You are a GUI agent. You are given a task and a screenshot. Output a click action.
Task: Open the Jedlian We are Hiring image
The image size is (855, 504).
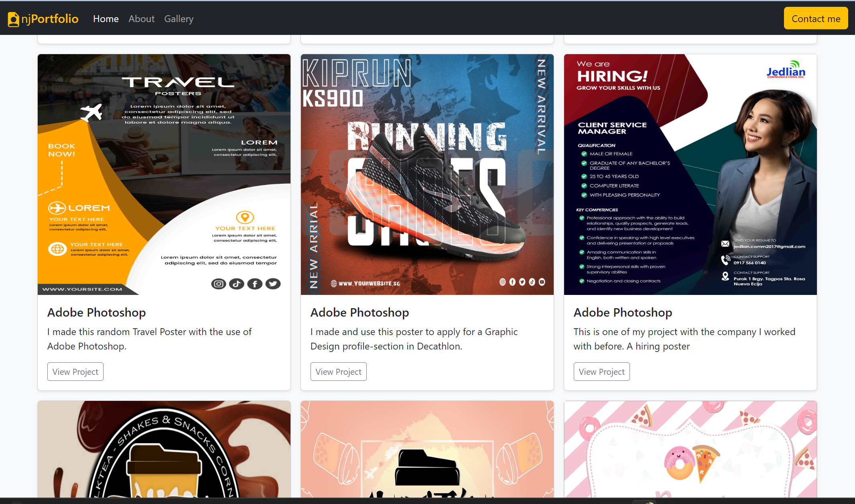(x=690, y=174)
